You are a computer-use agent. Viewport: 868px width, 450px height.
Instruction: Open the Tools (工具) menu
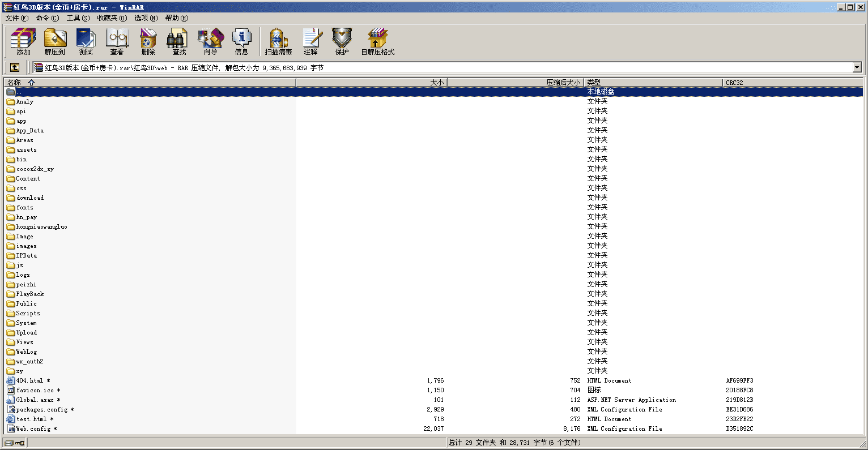coord(78,18)
